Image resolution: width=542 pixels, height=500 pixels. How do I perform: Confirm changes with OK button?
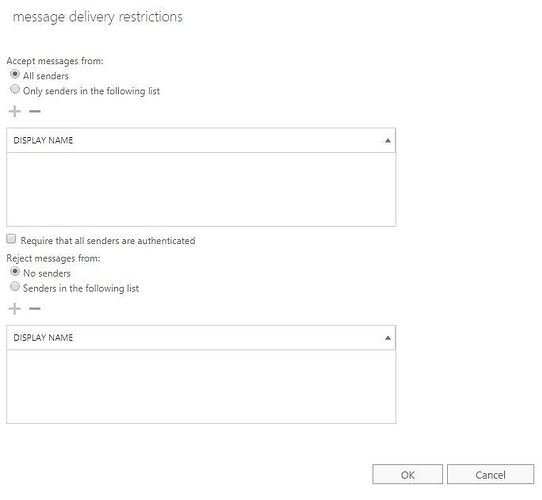408,474
